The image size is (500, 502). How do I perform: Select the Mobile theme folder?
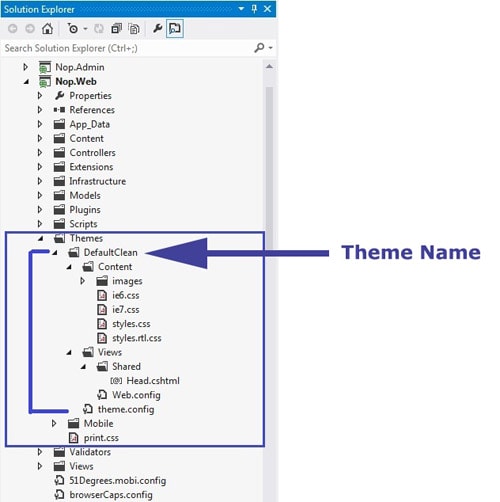(x=98, y=423)
